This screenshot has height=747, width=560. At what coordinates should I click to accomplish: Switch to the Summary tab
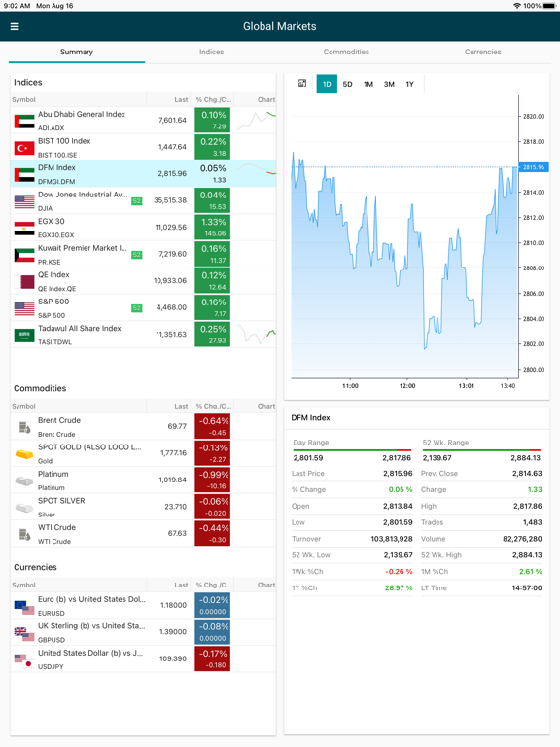[77, 52]
